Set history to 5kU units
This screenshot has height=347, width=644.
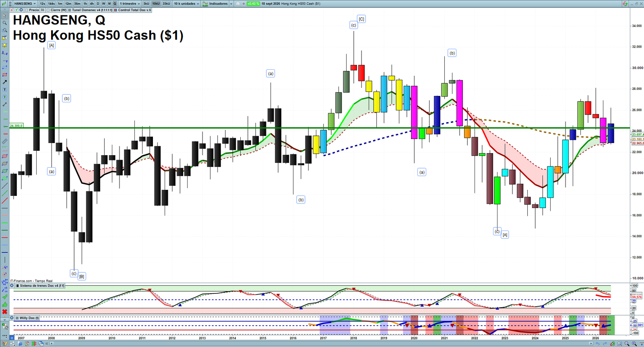[146, 4]
